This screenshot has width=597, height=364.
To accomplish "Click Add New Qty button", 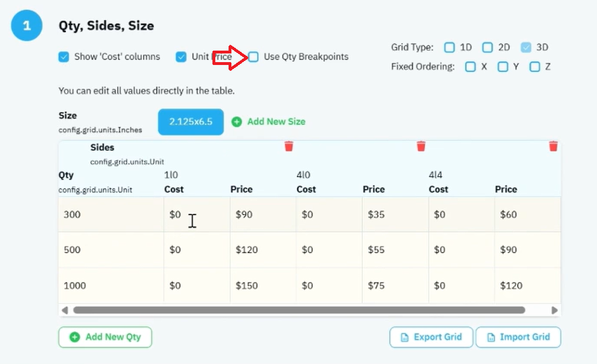I will (105, 337).
